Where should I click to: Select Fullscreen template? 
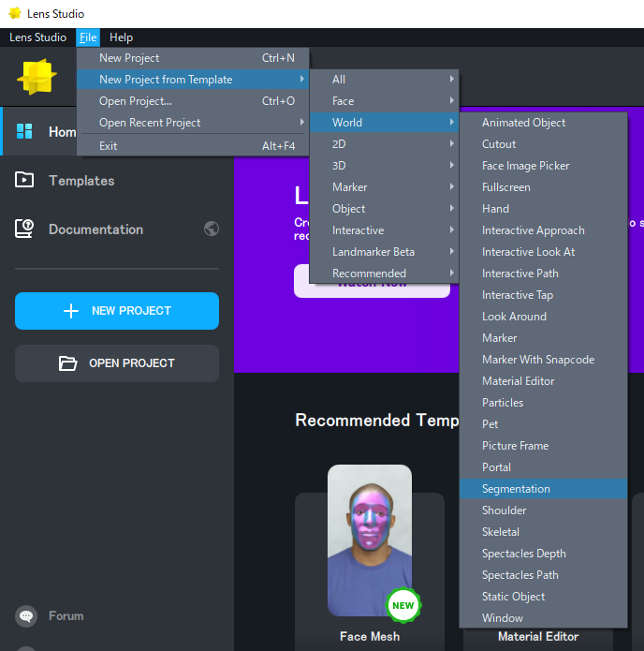click(543, 187)
